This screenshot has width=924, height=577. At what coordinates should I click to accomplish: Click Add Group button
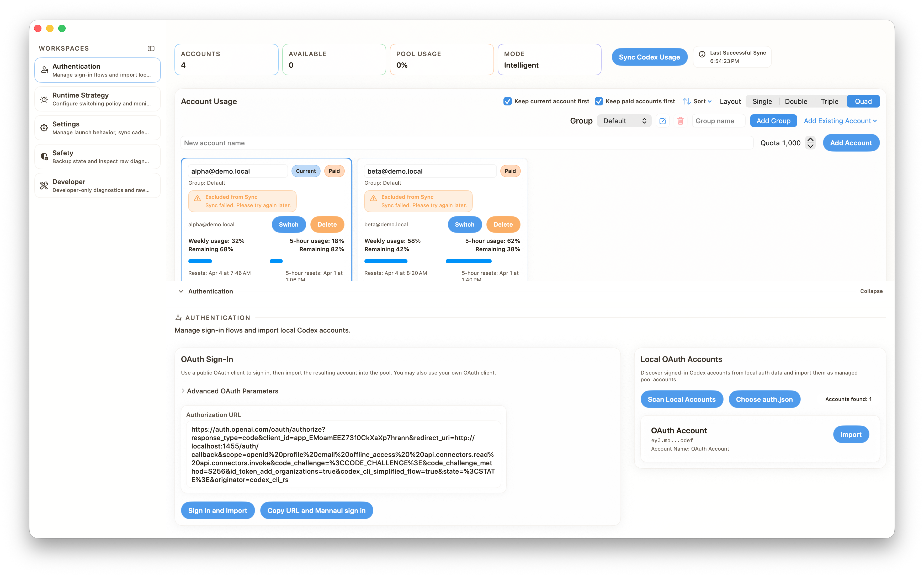(773, 121)
